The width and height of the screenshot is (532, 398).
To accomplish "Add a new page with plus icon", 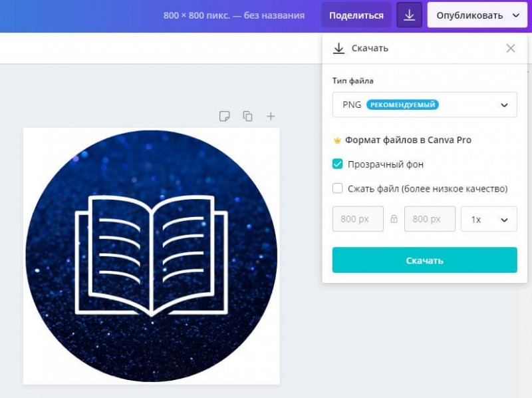I will 271,116.
